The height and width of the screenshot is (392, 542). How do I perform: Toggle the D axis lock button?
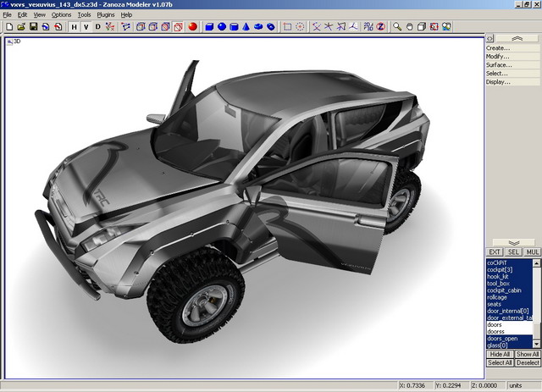[x=98, y=27]
